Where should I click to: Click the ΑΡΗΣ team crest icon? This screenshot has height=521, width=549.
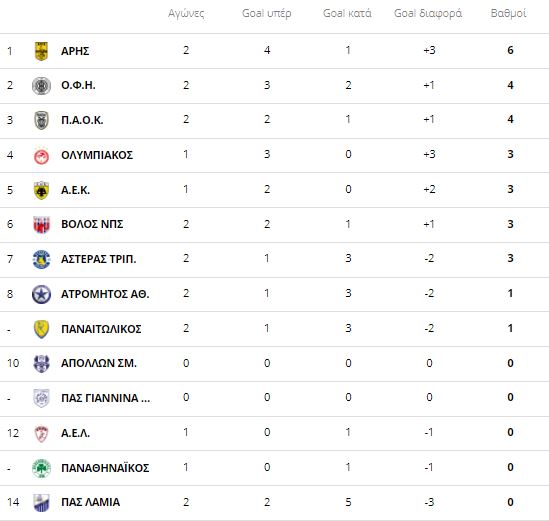tap(41, 51)
